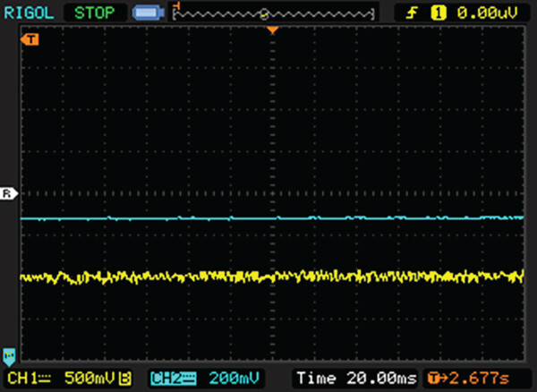Click the STOP run status indicator
The width and height of the screenshot is (537, 392).
tap(95, 13)
